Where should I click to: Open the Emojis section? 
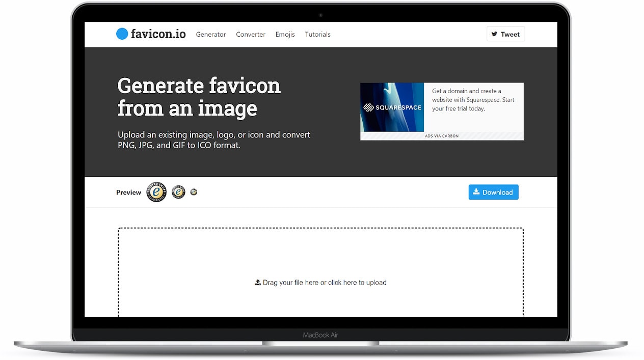pos(285,34)
